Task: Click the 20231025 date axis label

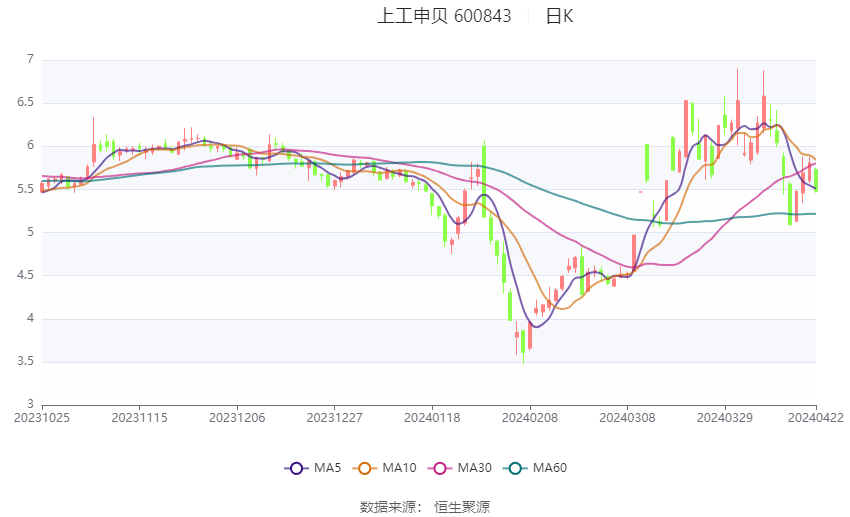Action: click(42, 418)
